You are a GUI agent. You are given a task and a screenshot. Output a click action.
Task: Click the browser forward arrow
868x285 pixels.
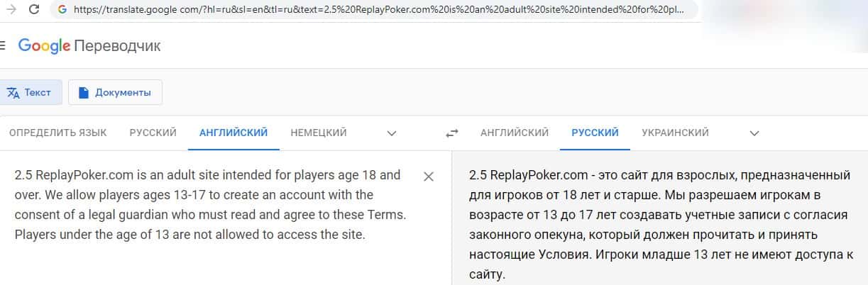click(x=11, y=10)
